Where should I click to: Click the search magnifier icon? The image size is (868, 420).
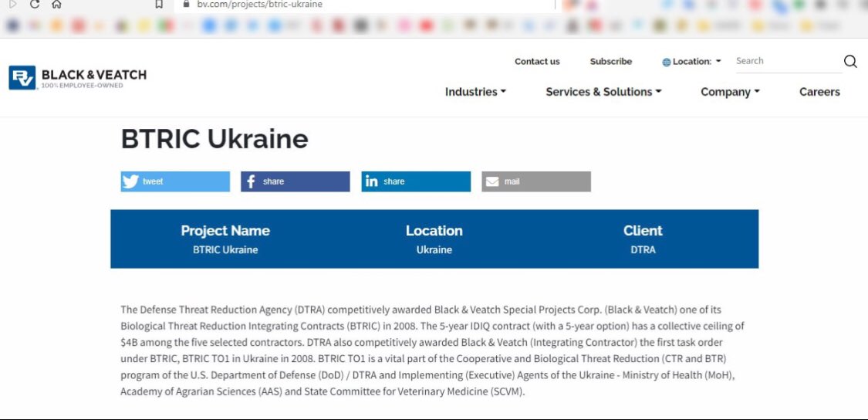pyautogui.click(x=849, y=61)
